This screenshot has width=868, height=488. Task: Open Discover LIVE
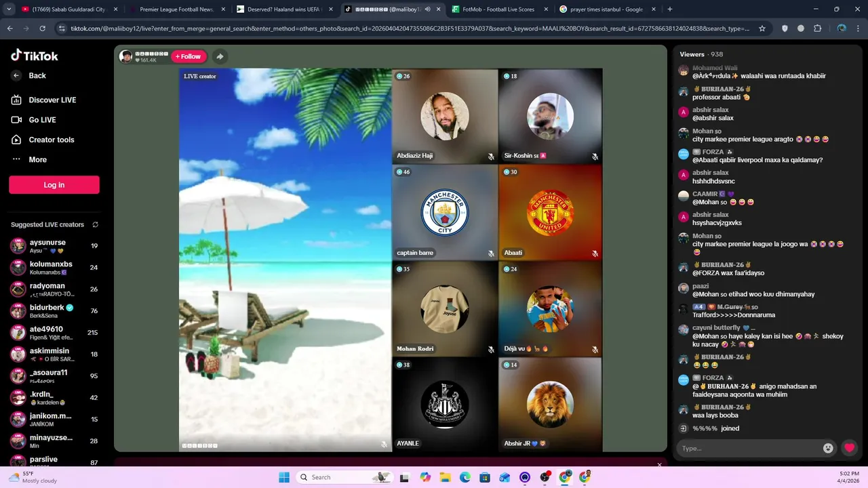44,100
